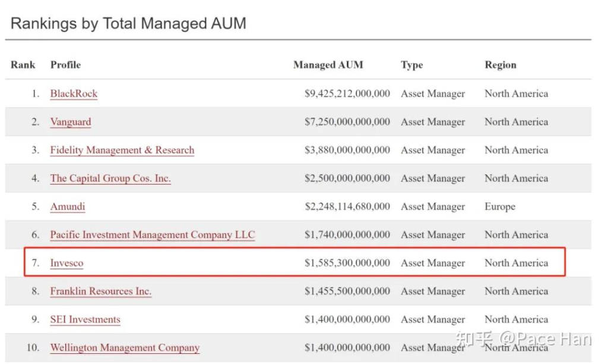Open the BlackRock profile link

pyautogui.click(x=74, y=94)
